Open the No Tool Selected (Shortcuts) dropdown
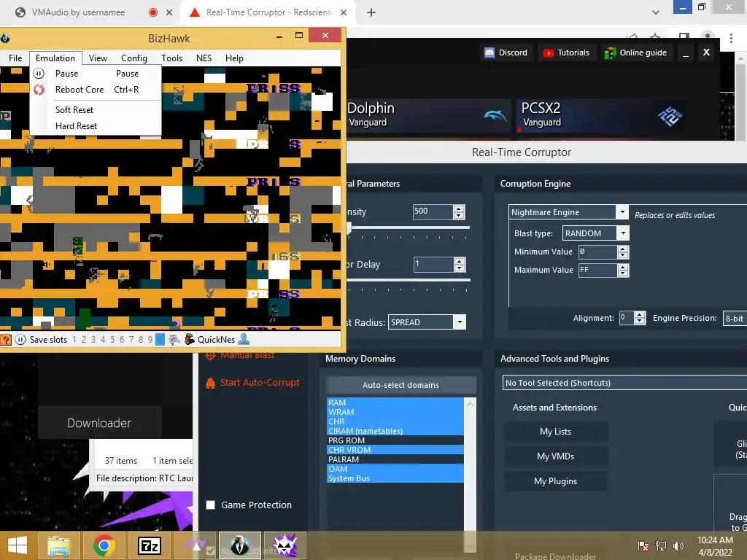The width and height of the screenshot is (747, 560). click(624, 383)
